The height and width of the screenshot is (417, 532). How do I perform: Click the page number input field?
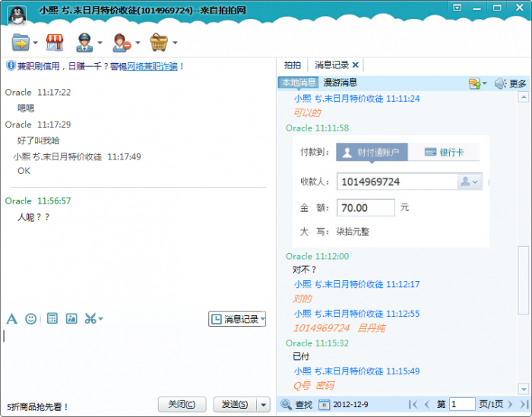(462, 404)
